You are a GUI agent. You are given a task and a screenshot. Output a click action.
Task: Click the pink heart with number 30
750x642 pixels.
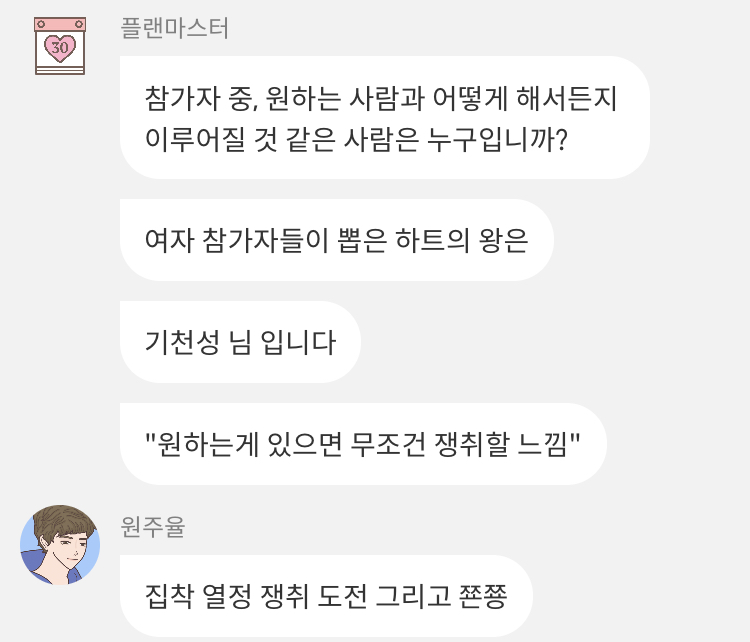[60, 48]
